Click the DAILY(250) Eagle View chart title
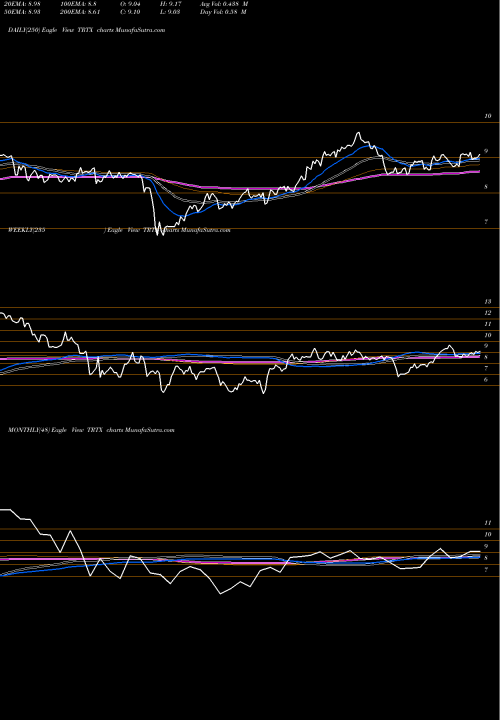Viewport: 500px width, 720px height. (x=86, y=30)
